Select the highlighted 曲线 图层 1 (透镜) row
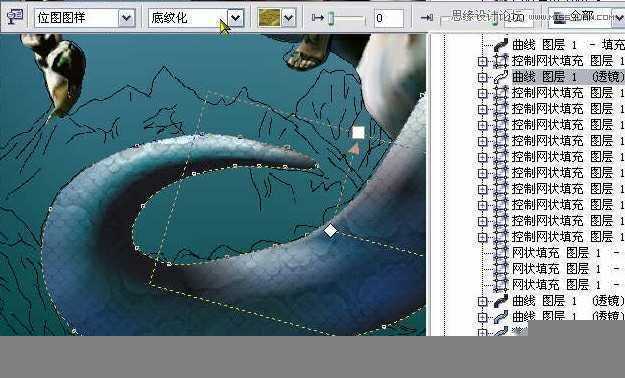The width and height of the screenshot is (625, 378). click(x=568, y=77)
